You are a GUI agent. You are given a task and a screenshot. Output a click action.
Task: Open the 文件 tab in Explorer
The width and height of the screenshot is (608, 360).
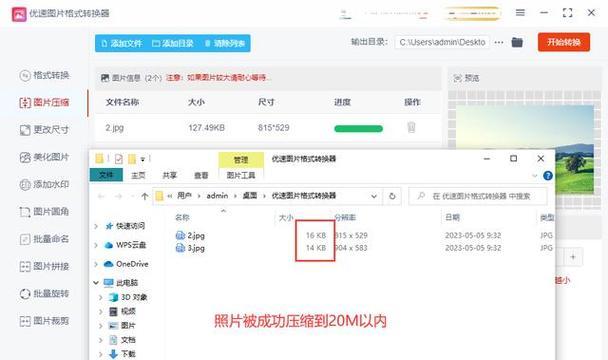pyautogui.click(x=106, y=175)
